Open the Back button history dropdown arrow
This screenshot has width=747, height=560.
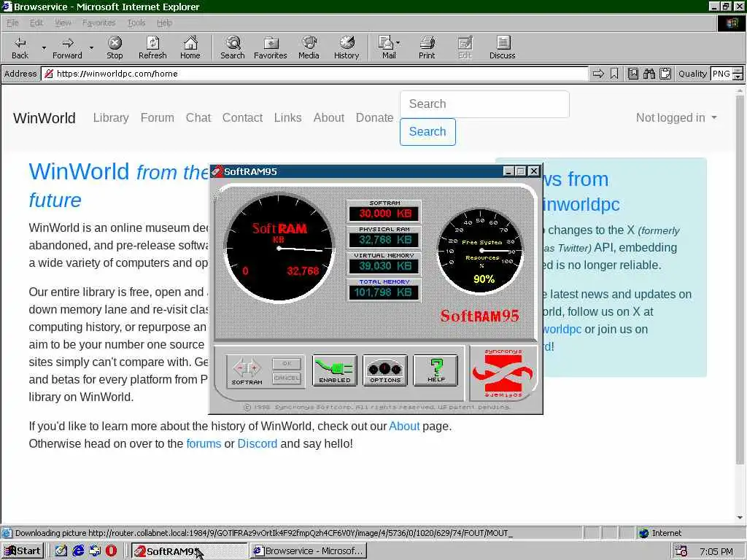click(44, 47)
